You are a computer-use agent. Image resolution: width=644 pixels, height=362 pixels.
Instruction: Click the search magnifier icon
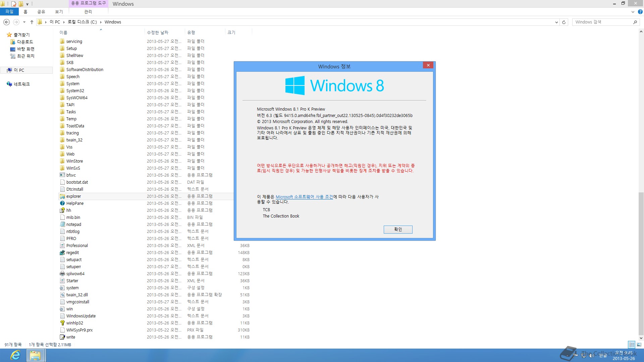click(635, 22)
